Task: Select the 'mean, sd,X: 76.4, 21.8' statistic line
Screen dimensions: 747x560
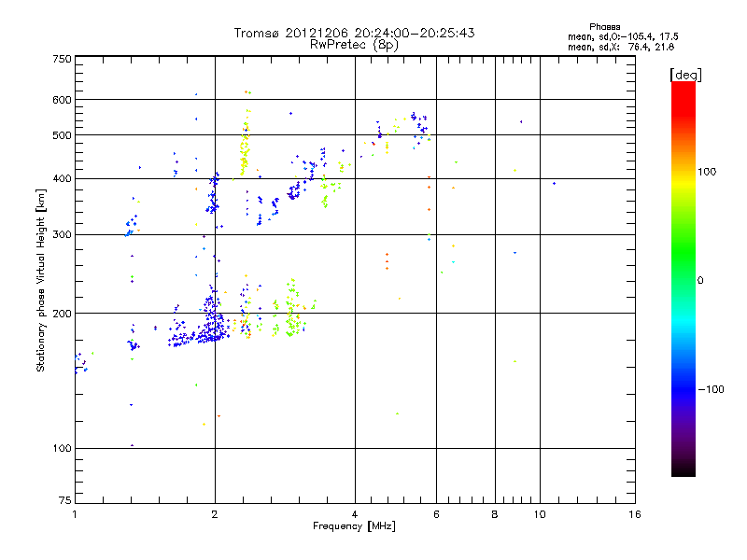Action: click(x=621, y=47)
